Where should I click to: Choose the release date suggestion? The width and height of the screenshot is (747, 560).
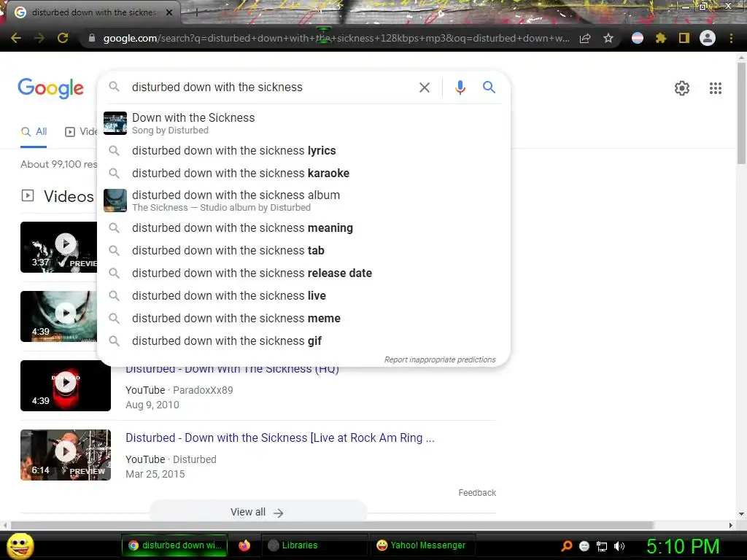pos(303,273)
